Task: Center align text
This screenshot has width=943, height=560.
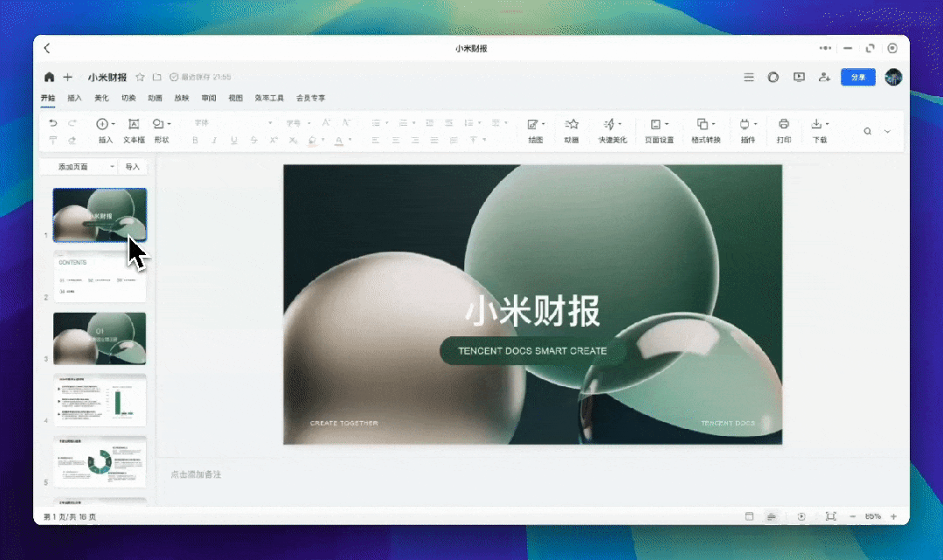Action: click(396, 140)
